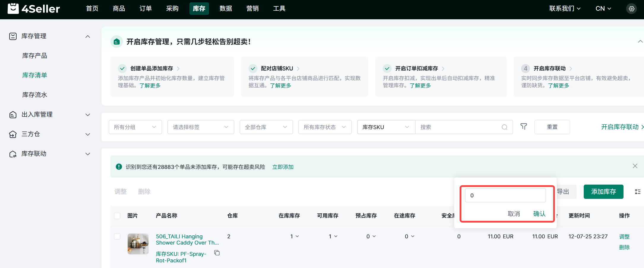Copy the inventory SKU with copy icon
Image resolution: width=644 pixels, height=268 pixels.
[x=217, y=253]
